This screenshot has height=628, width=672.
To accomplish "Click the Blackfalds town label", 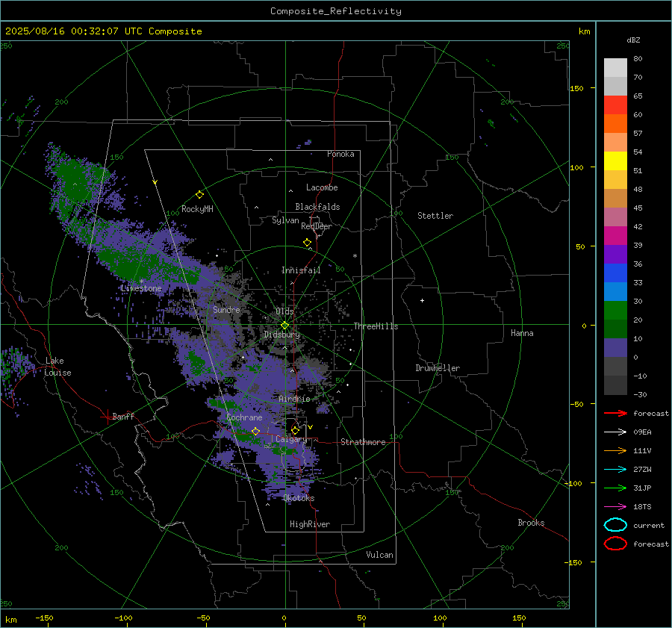I will pos(317,207).
